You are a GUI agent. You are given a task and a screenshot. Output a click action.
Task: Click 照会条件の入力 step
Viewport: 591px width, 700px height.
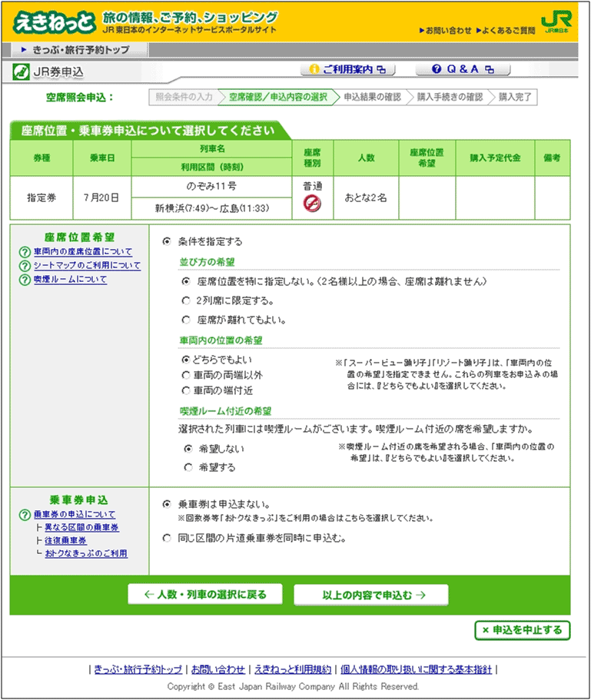point(184,97)
